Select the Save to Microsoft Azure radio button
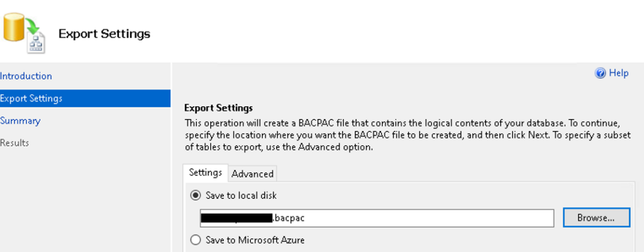The width and height of the screenshot is (644, 252). [196, 239]
